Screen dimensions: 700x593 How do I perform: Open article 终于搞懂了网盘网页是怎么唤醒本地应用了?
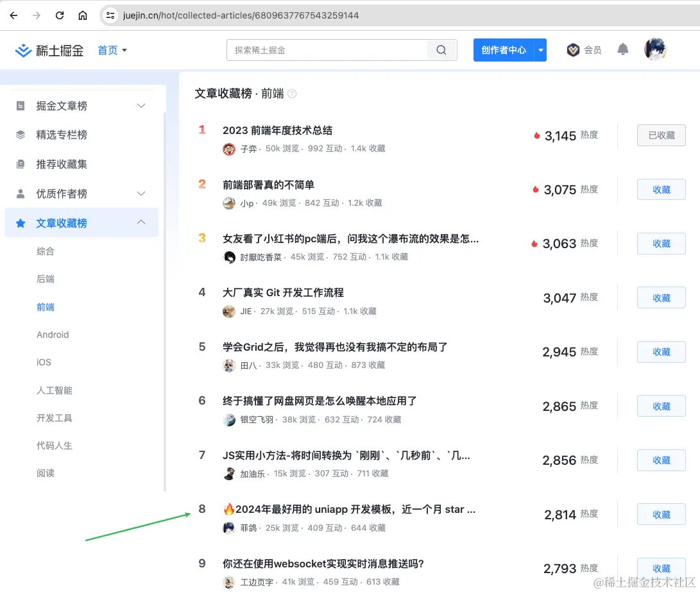320,401
